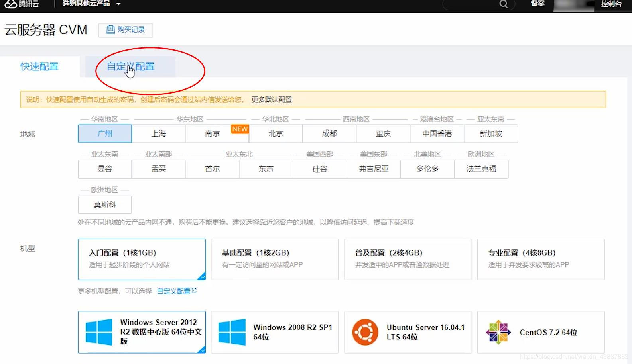Click the 港澳台地区 group heading
Viewport: 632px width, 364px height.
[x=437, y=119]
